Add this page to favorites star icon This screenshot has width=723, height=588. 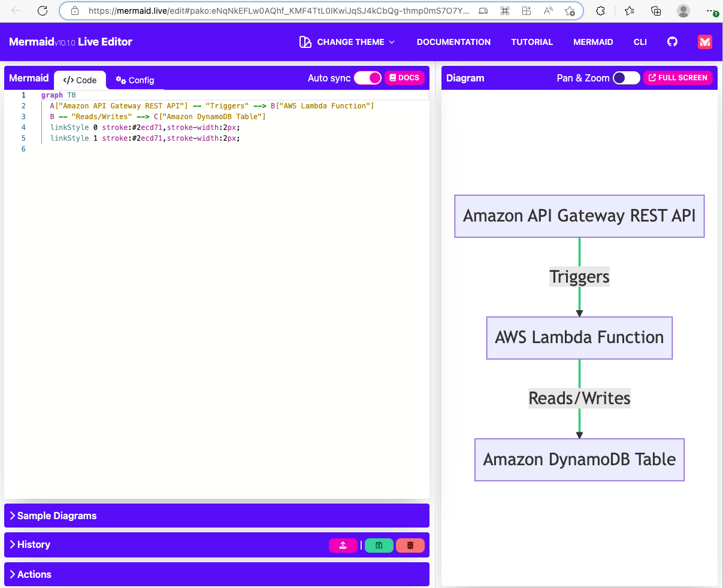click(570, 11)
